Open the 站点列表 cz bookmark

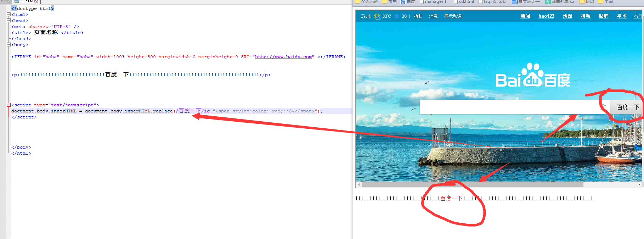560,2
